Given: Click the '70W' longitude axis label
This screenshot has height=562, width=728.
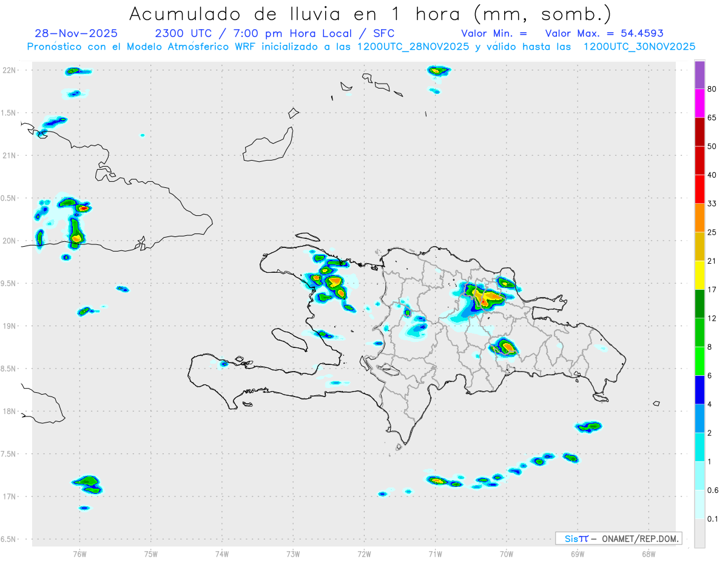Looking at the screenshot, I should [507, 554].
